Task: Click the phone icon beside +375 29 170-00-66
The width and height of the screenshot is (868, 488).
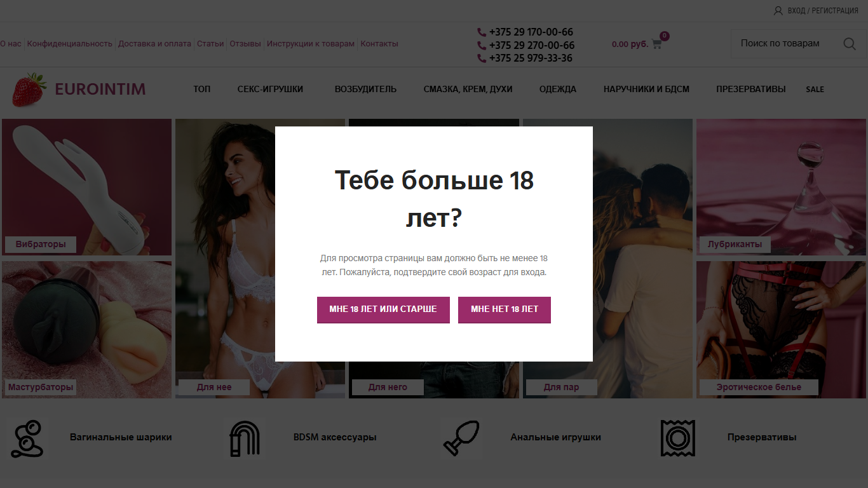Action: (x=482, y=32)
